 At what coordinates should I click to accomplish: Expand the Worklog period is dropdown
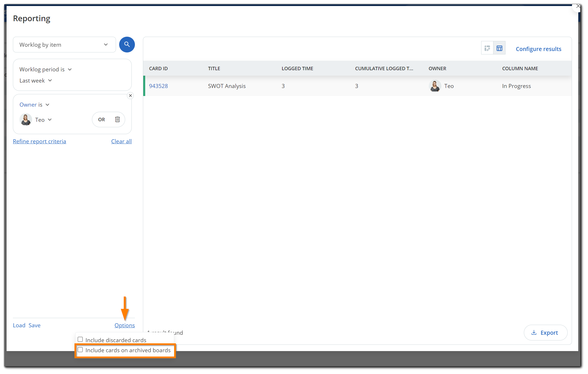tap(46, 69)
